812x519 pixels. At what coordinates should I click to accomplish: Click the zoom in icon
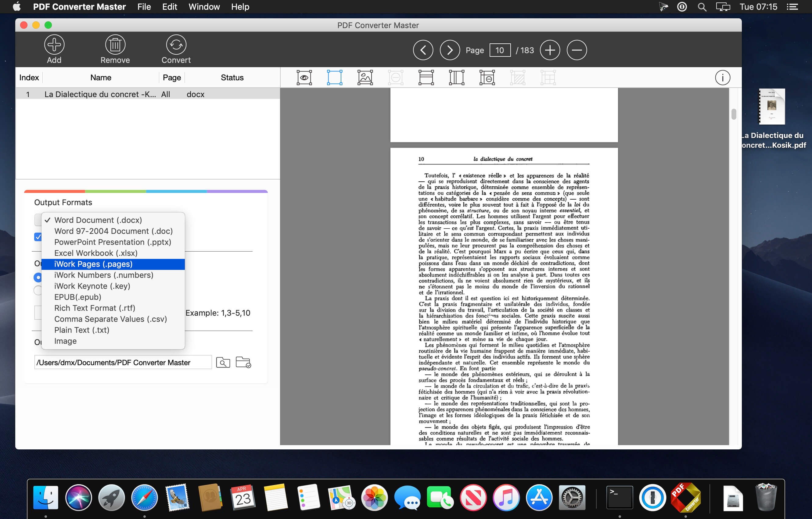(549, 50)
